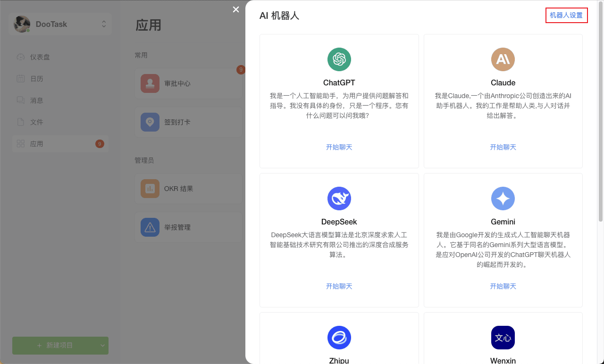The width and height of the screenshot is (604, 364).
Task: Start chat with ChatGPT via 开始聊天
Action: click(339, 147)
